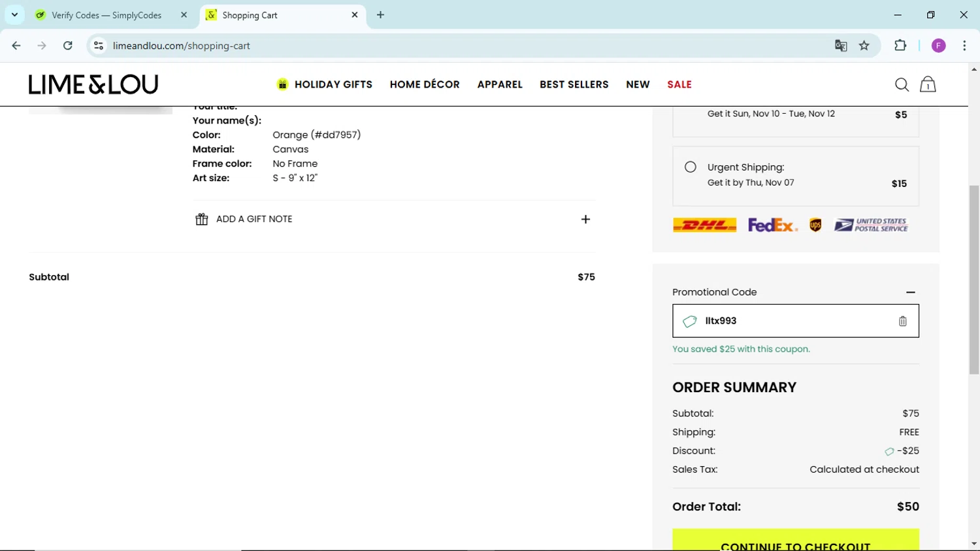This screenshot has width=980, height=551.
Task: Open the Sale link
Action: [679, 84]
